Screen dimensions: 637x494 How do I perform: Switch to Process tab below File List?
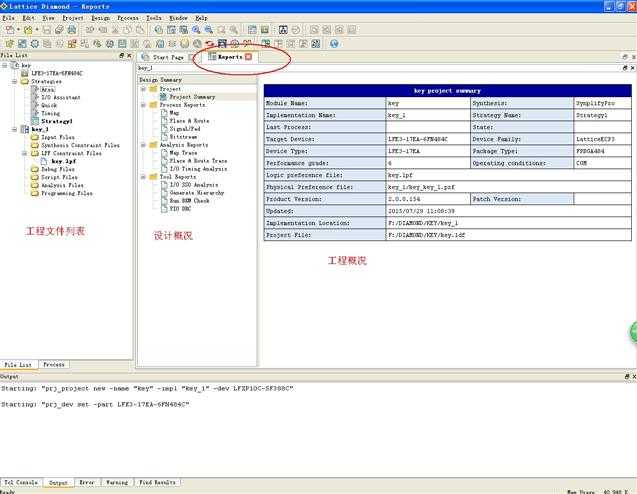point(54,364)
